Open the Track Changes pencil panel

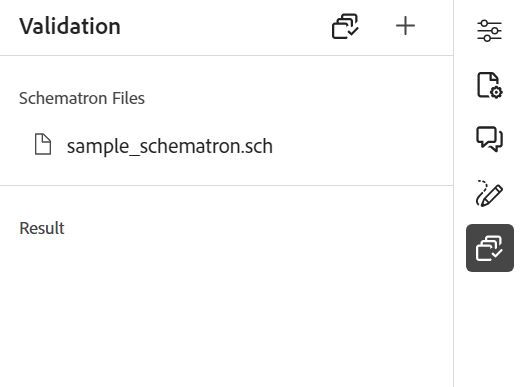pyautogui.click(x=489, y=194)
